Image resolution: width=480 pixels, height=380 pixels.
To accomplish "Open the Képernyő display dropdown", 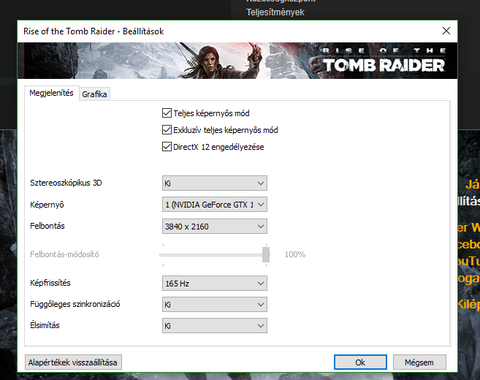I will [214, 204].
